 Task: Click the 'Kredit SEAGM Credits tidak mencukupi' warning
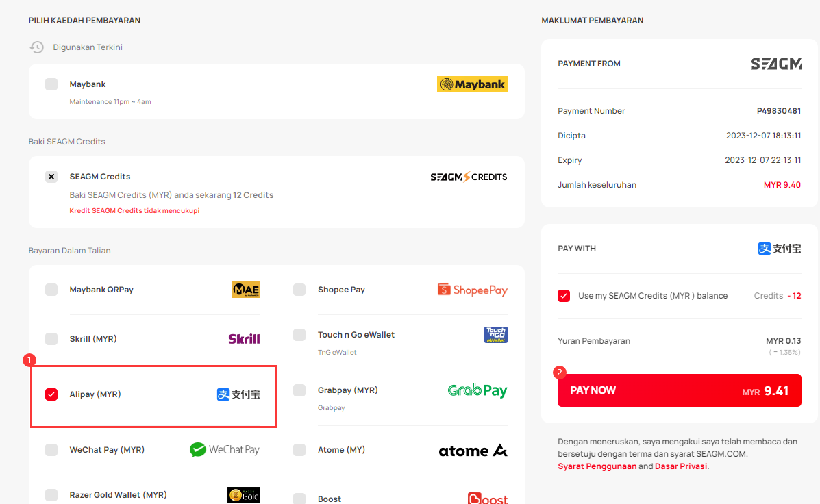[x=134, y=211]
